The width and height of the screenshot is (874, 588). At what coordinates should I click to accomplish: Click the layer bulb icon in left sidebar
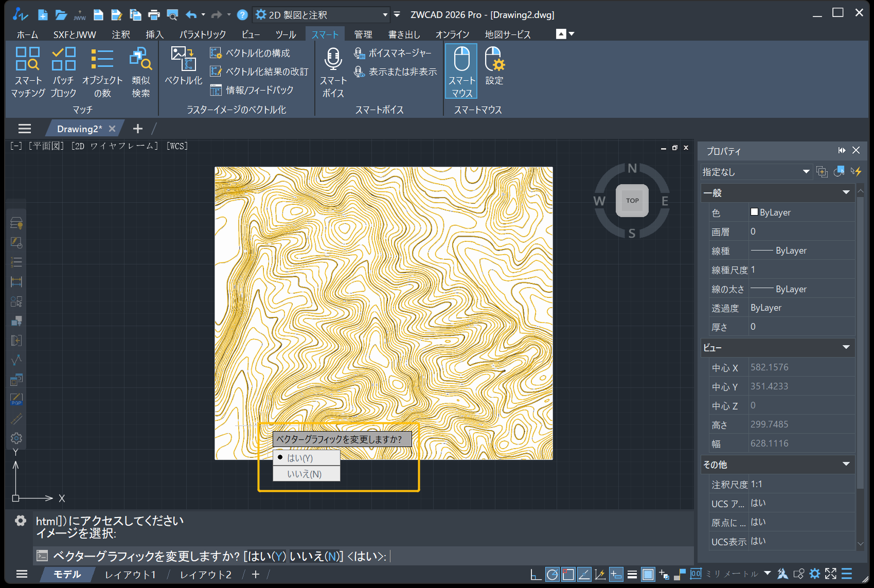pyautogui.click(x=16, y=223)
